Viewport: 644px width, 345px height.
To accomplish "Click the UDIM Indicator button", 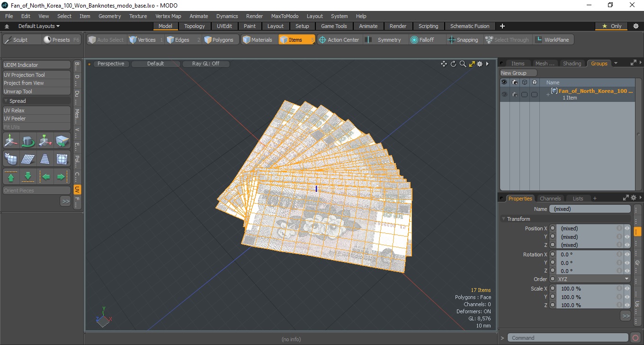I will (x=36, y=65).
